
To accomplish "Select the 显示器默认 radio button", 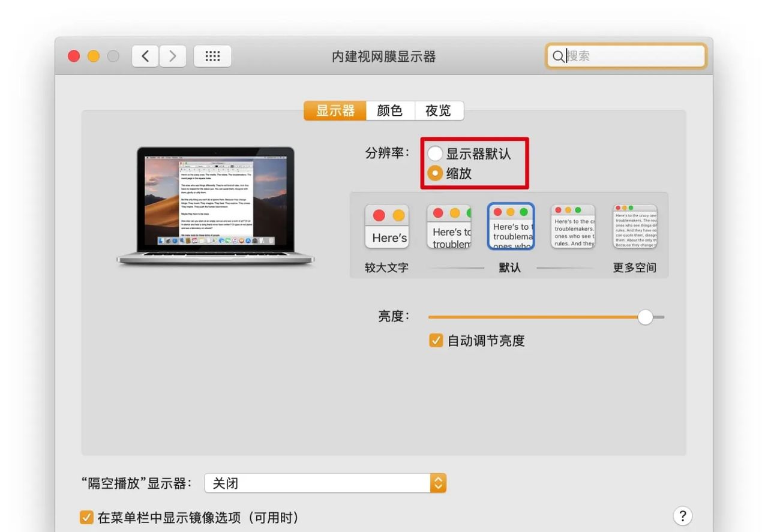I will tap(434, 153).
